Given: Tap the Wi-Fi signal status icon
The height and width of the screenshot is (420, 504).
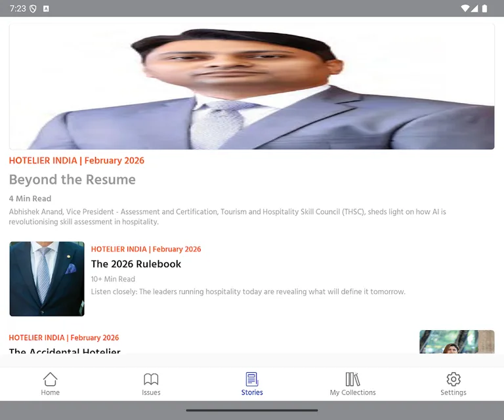Looking at the screenshot, I should point(465,9).
